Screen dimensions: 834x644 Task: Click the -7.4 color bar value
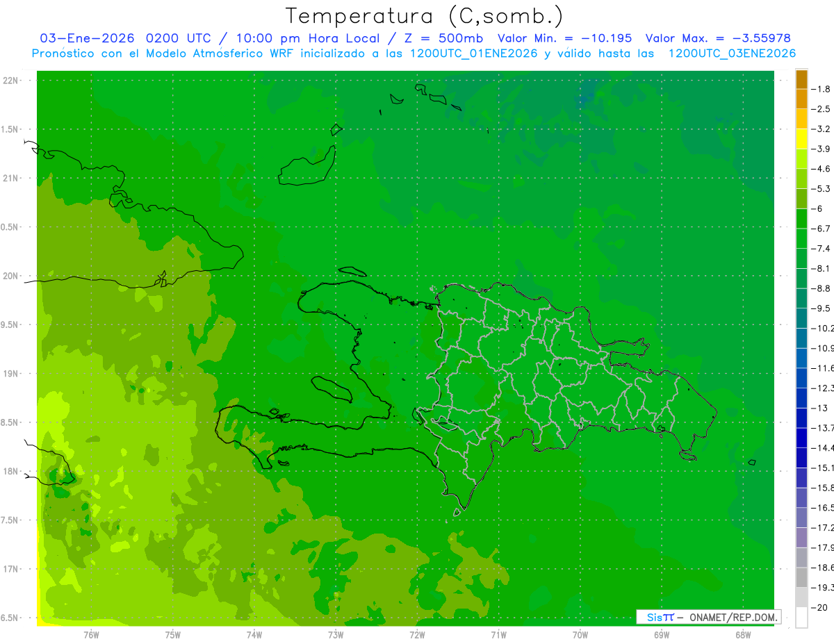click(x=821, y=249)
